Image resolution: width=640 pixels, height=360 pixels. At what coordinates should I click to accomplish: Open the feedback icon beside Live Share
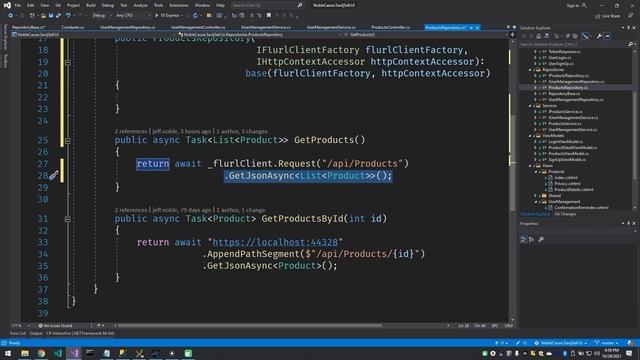tap(631, 16)
